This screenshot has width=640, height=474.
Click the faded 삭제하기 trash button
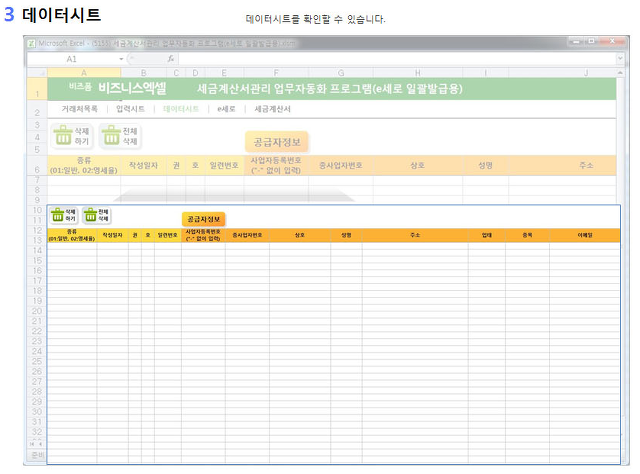pos(72,136)
